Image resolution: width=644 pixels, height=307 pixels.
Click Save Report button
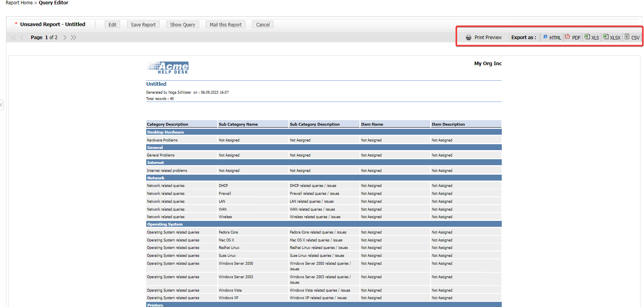[x=143, y=24]
